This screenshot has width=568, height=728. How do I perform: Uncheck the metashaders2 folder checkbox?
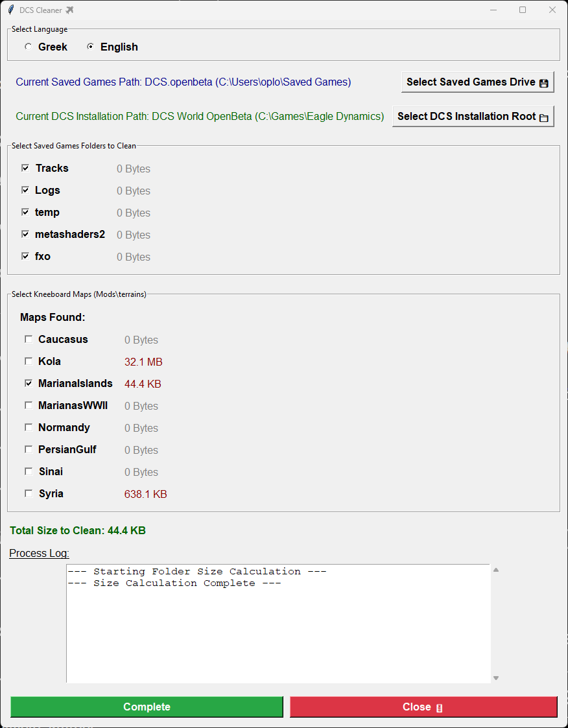point(25,234)
